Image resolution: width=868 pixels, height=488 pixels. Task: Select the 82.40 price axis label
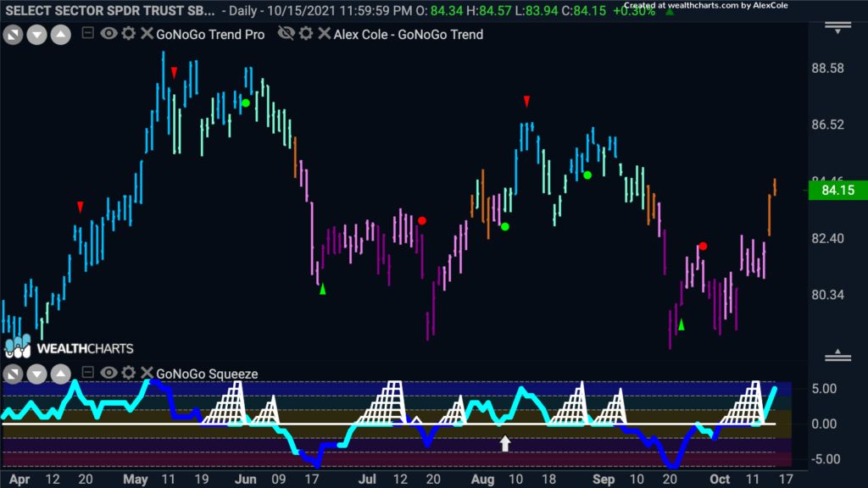tap(827, 238)
